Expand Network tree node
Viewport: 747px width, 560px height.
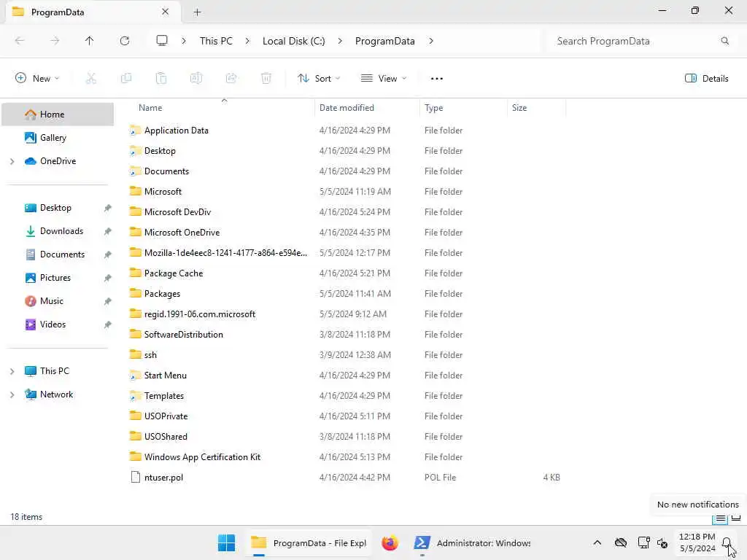12,394
